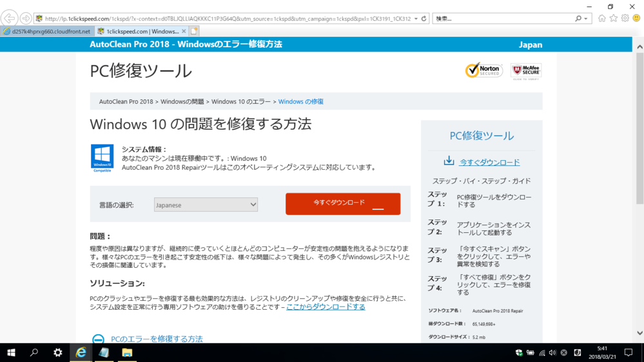This screenshot has height=362, width=644.
Task: Click the Windows 10 Compatible logo
Action: point(102,158)
